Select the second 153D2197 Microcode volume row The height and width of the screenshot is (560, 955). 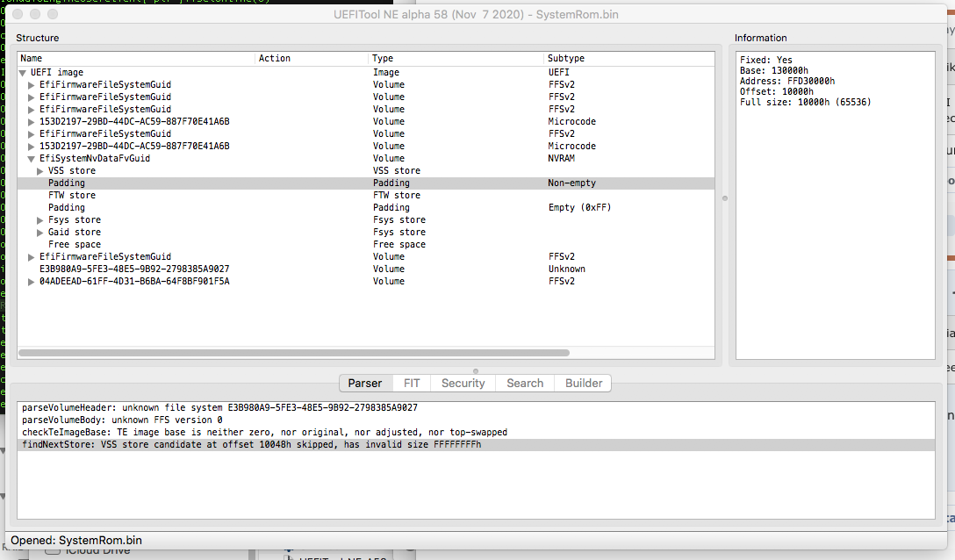pos(366,147)
